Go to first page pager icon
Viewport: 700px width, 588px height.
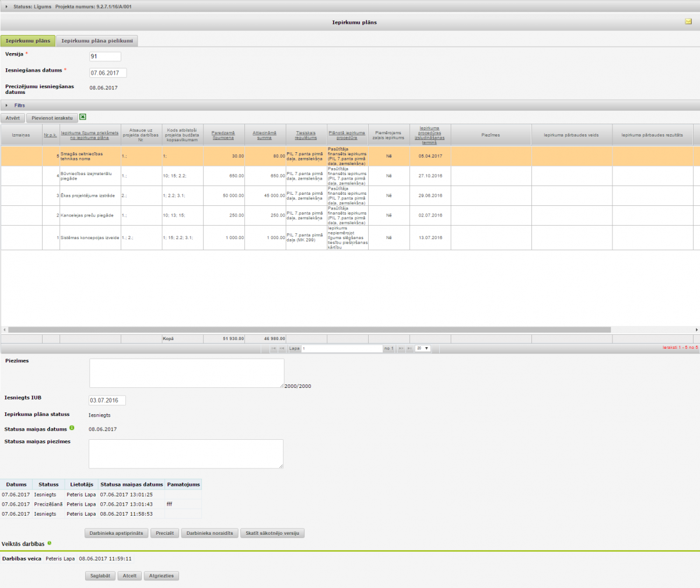(x=274, y=348)
